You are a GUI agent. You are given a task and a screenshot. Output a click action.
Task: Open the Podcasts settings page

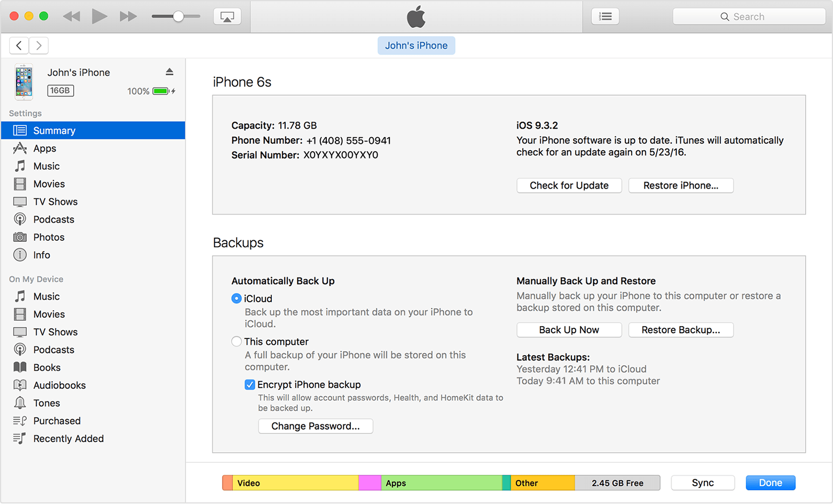(53, 219)
